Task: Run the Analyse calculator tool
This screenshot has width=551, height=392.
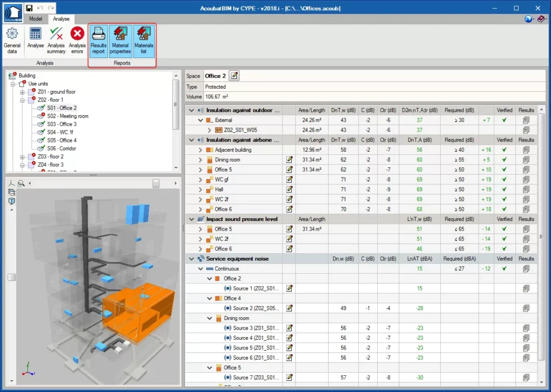Action: [36, 40]
